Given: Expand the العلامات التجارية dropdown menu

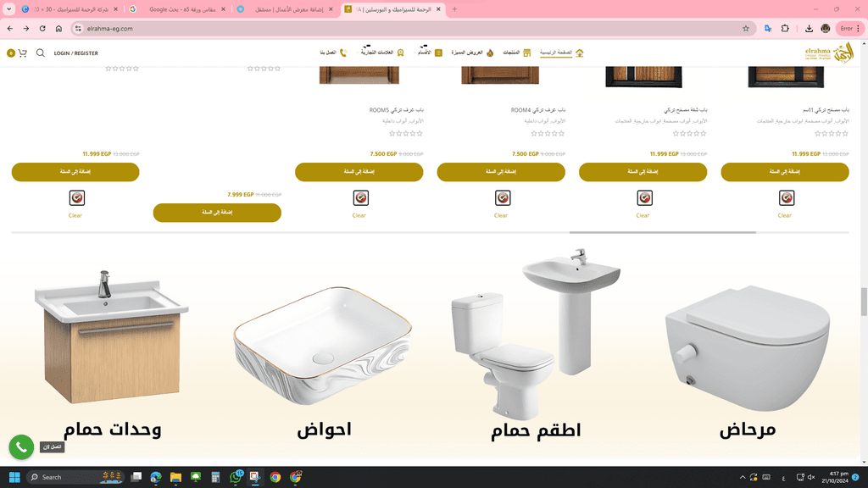Looking at the screenshot, I should [x=381, y=53].
